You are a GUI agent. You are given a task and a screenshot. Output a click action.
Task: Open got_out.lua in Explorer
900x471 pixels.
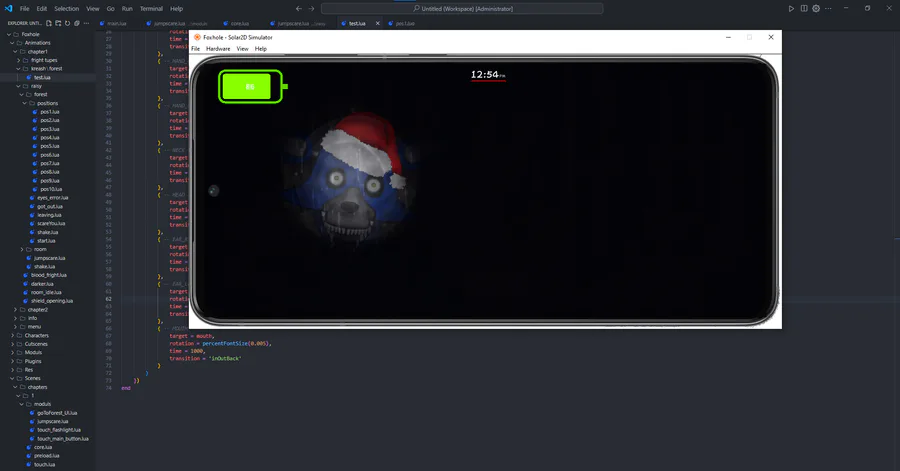50,207
